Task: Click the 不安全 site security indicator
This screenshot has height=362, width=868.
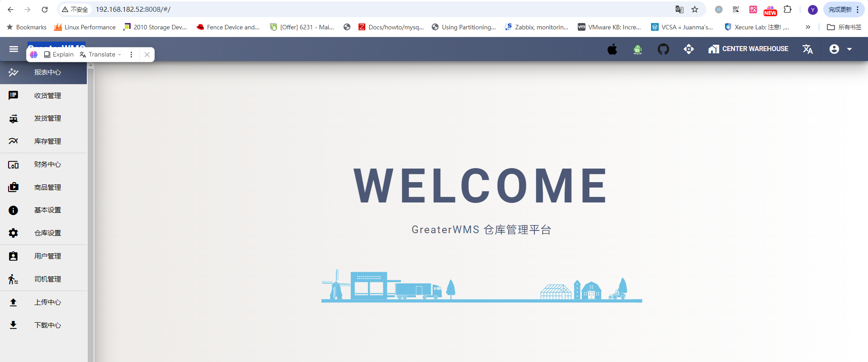Action: [75, 9]
